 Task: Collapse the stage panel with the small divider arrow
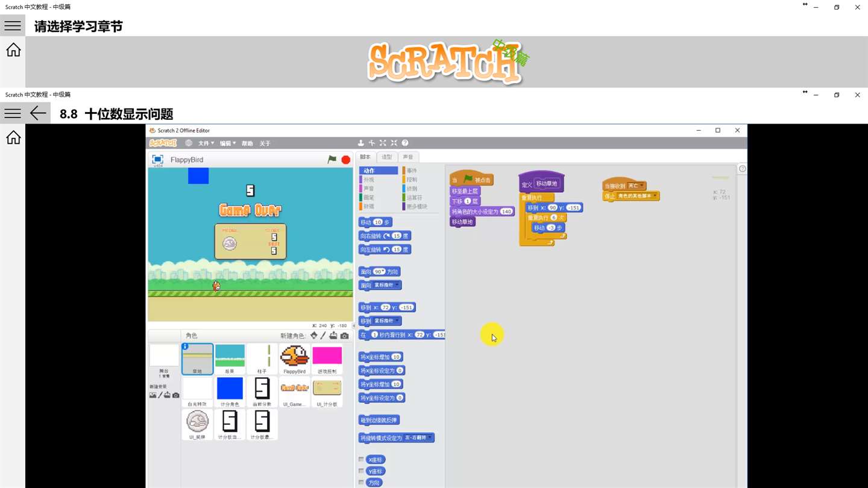354,326
